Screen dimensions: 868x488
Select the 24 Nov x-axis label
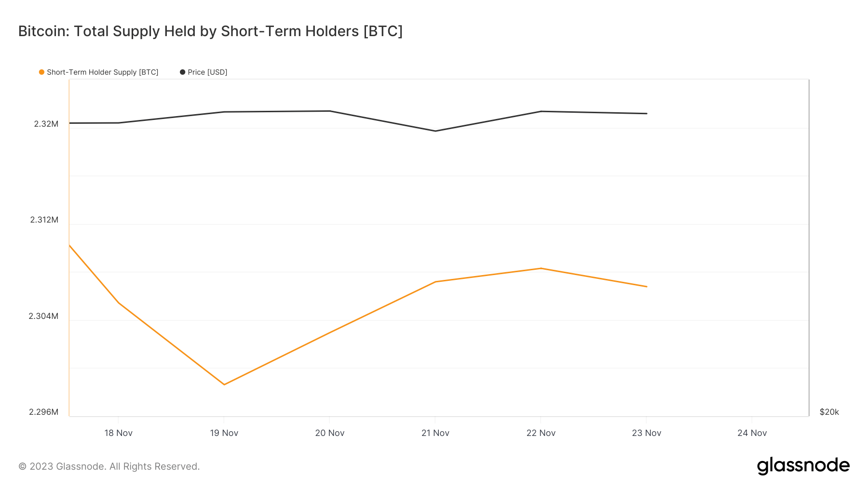pyautogui.click(x=752, y=433)
